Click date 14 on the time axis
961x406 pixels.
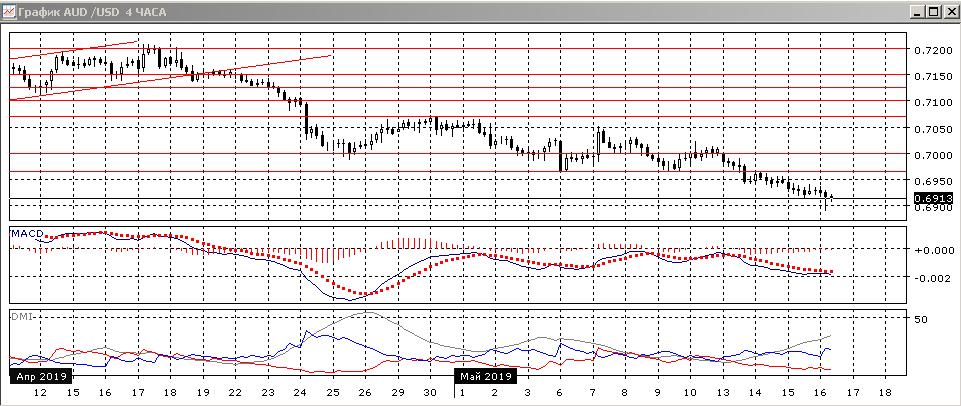pyautogui.click(x=754, y=393)
